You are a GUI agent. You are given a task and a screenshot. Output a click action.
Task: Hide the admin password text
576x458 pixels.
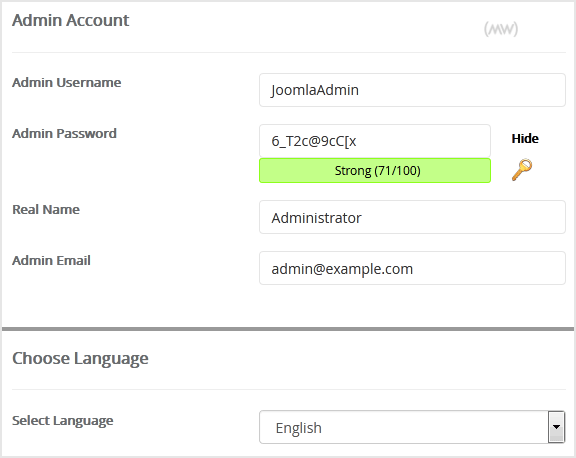[x=525, y=138]
